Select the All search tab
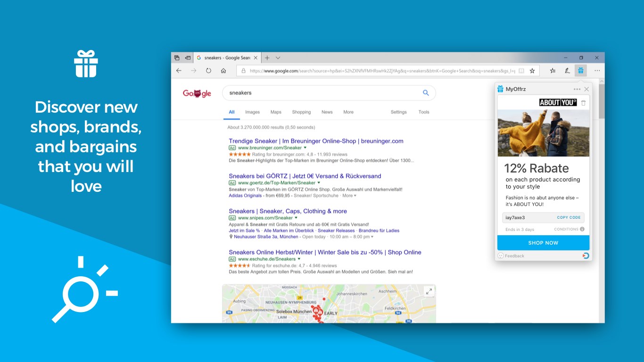 231,112
